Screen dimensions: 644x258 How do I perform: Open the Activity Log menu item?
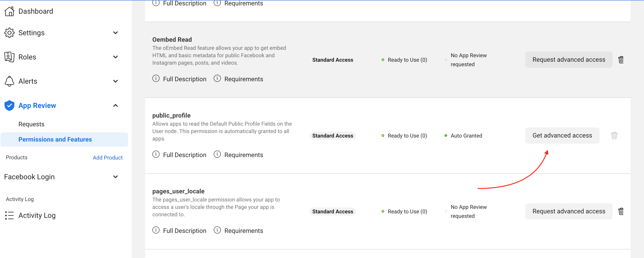coord(37,215)
